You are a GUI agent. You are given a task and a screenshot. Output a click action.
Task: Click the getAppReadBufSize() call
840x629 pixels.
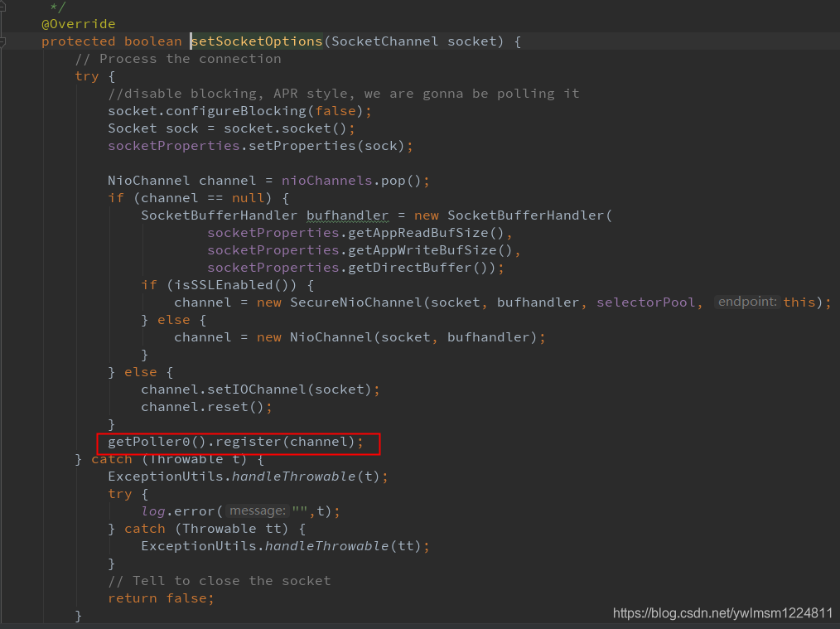click(x=426, y=233)
